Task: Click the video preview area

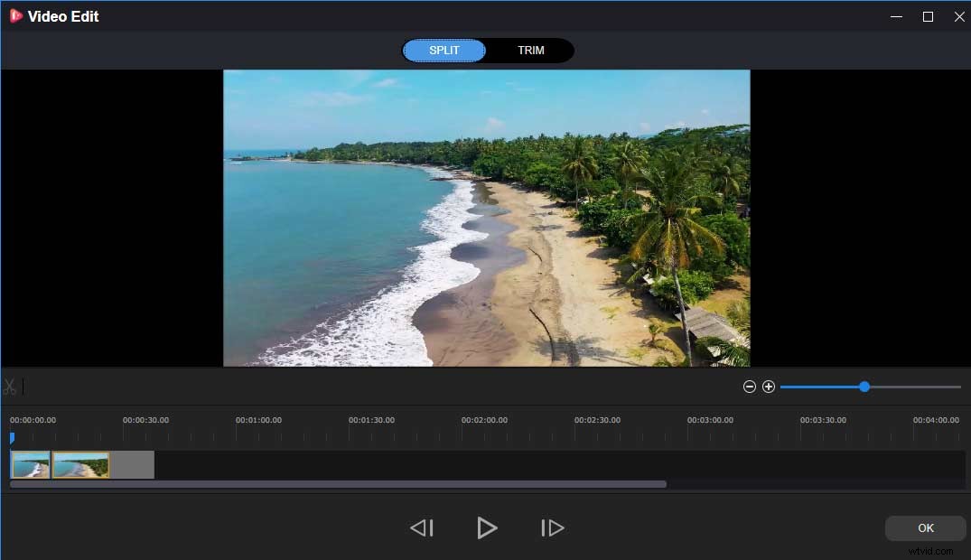Action: 487,219
